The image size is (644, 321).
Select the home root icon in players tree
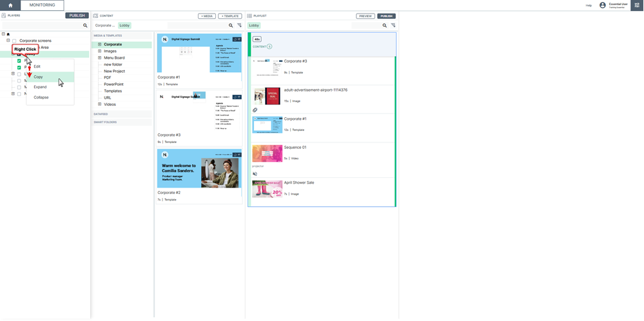pyautogui.click(x=8, y=34)
